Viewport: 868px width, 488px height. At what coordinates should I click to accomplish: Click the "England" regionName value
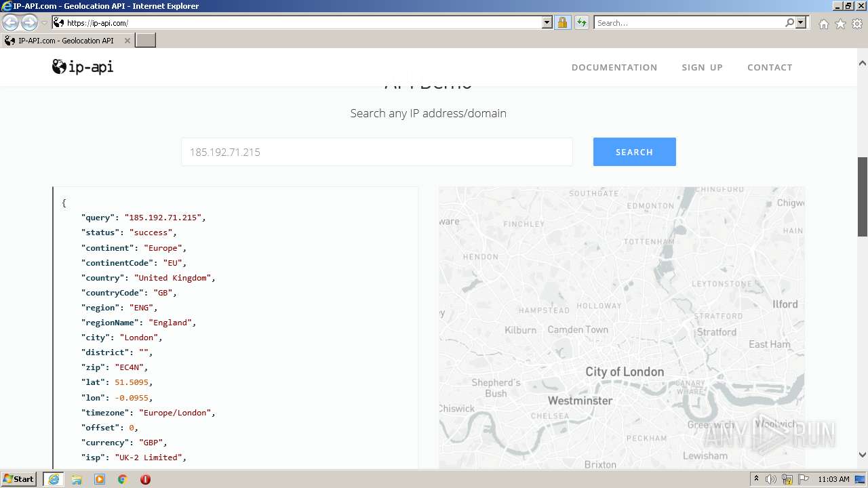click(x=170, y=323)
